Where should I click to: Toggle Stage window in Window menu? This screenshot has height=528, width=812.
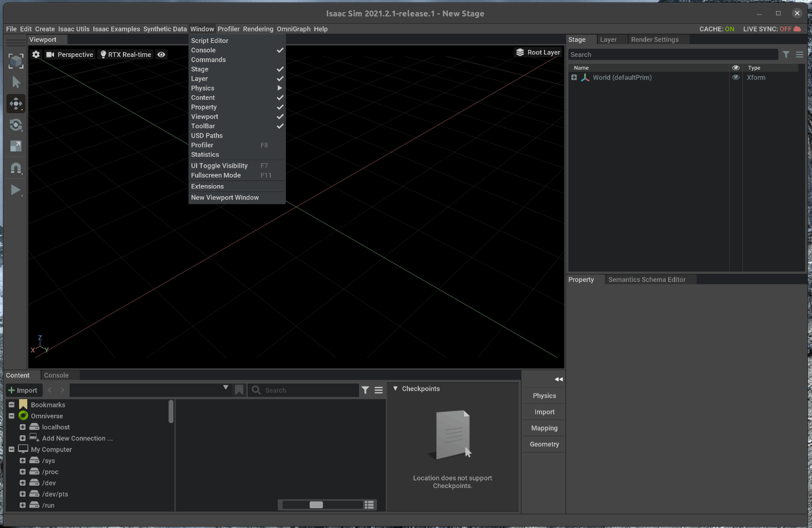[x=237, y=69]
